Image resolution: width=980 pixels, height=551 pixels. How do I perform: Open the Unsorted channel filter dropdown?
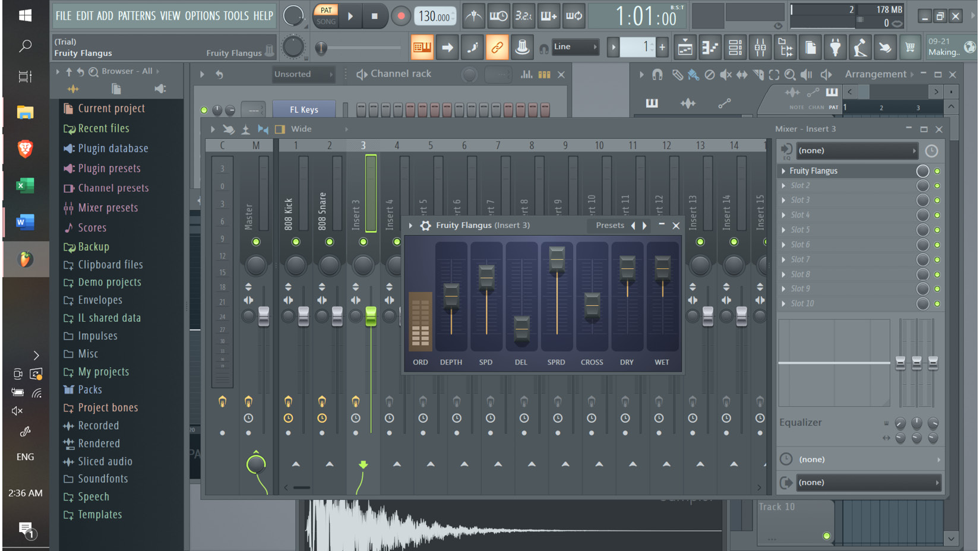point(303,74)
